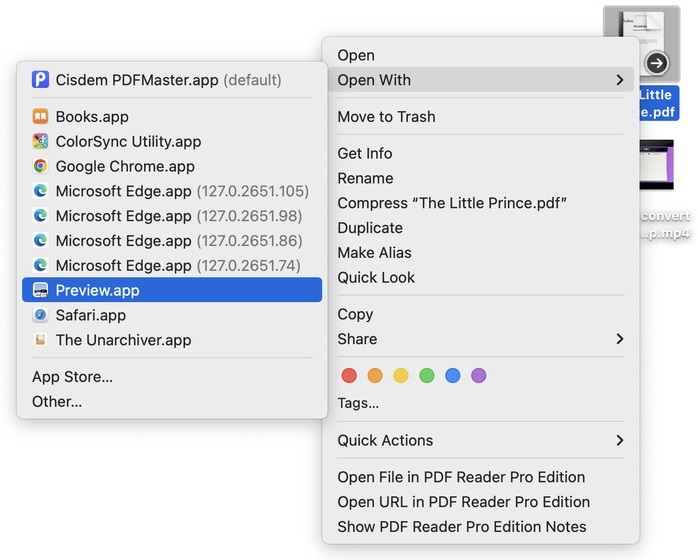698x560 pixels.
Task: Open with Microsoft Edge.app (127.0.2651.86)
Action: point(172,241)
